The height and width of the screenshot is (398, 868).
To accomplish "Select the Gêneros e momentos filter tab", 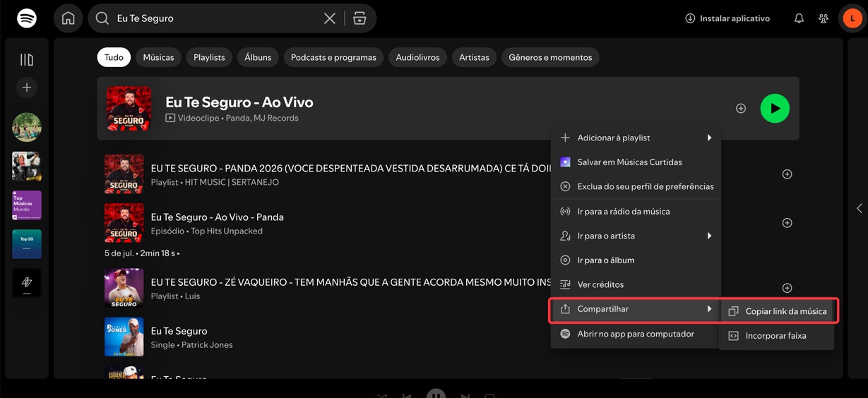I will (x=550, y=57).
